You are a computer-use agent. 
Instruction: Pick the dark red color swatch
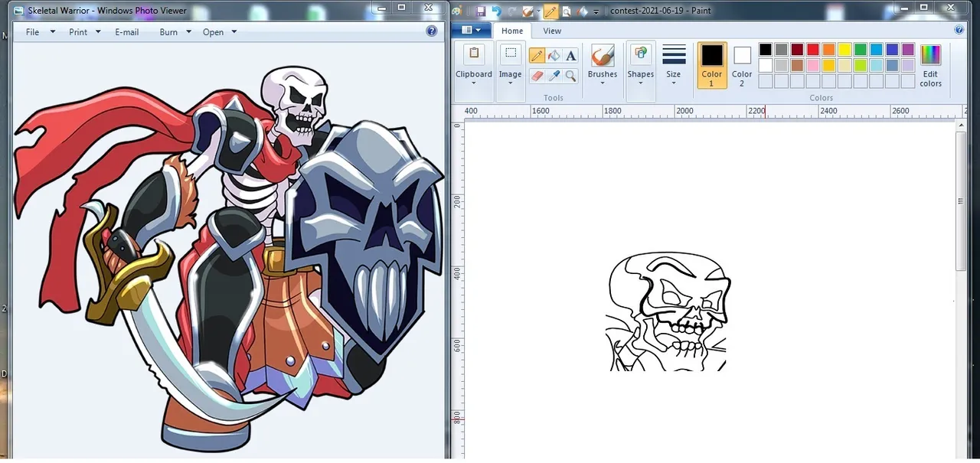click(797, 49)
